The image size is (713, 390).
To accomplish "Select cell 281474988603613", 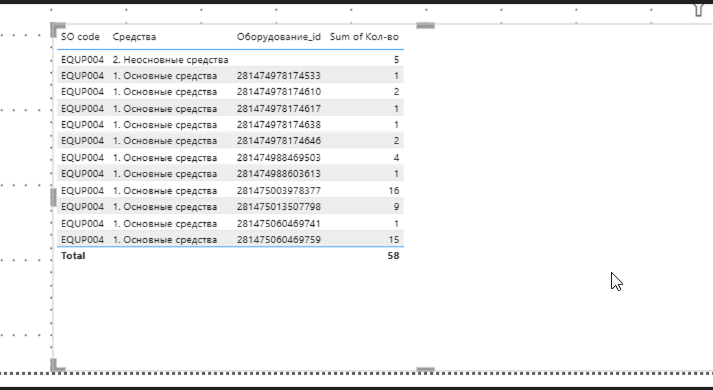I will pyautogui.click(x=278, y=174).
